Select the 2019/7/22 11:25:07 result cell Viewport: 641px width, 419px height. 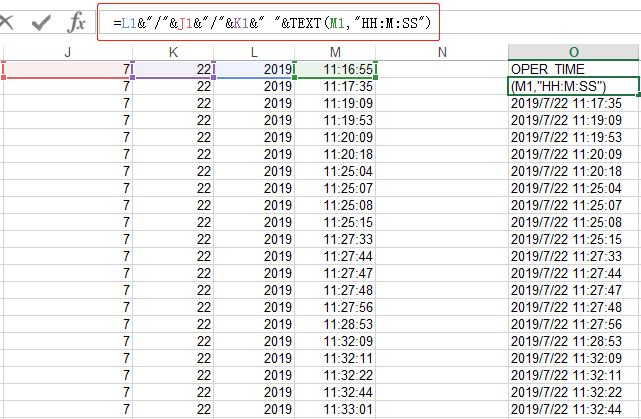coord(574,205)
